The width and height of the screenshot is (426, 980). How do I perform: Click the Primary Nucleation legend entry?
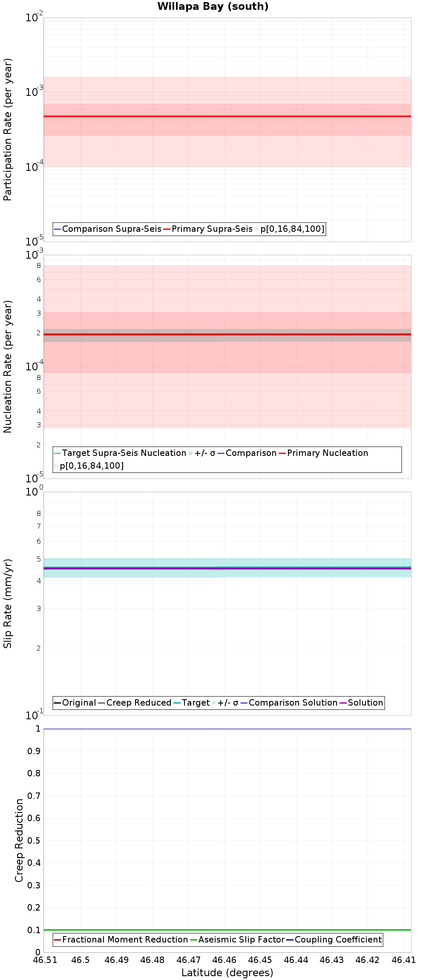point(323,453)
